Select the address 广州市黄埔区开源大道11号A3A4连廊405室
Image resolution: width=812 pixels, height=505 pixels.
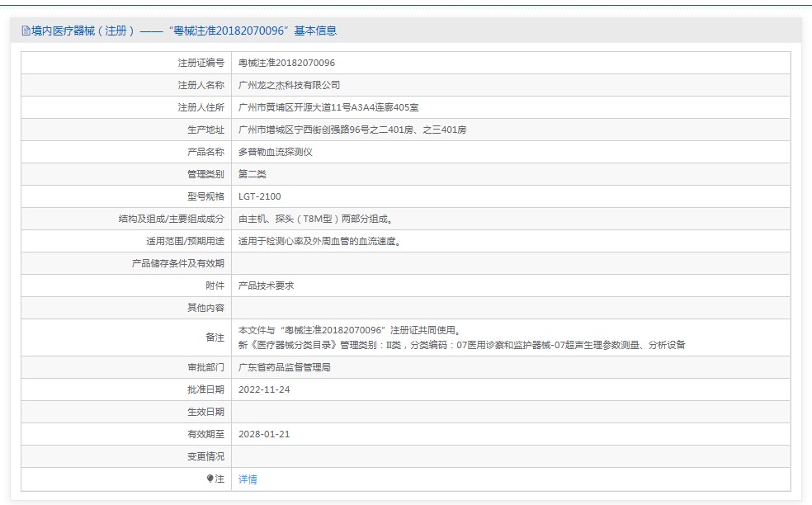click(328, 107)
